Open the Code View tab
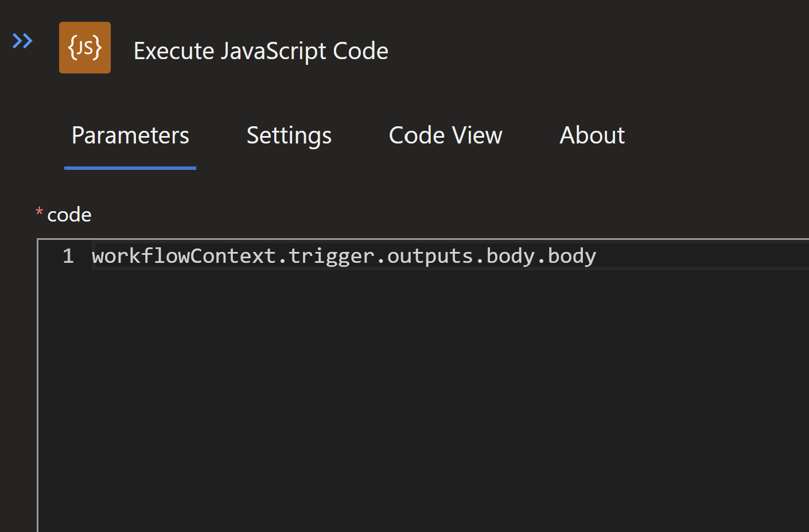 point(445,135)
